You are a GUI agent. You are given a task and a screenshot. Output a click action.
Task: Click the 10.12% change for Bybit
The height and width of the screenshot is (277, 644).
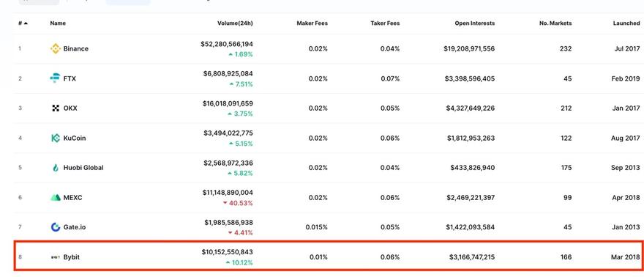(x=239, y=262)
